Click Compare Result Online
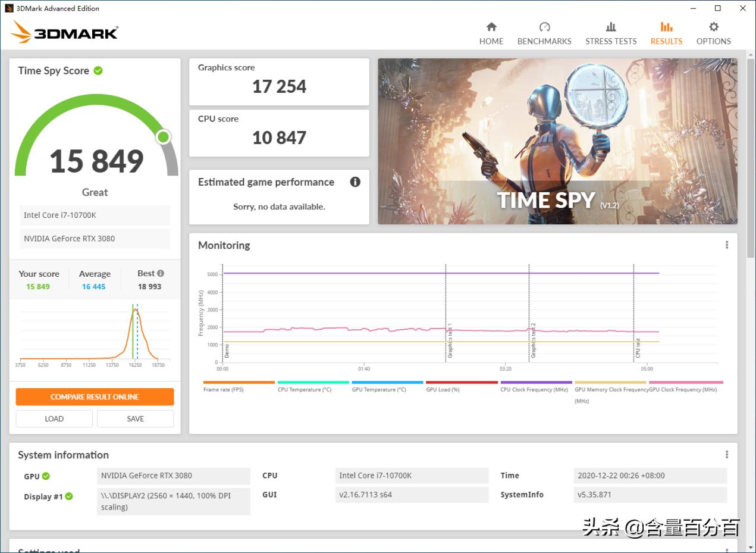 [95, 396]
